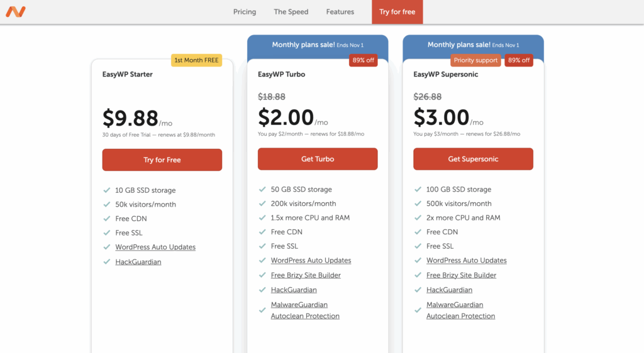The height and width of the screenshot is (353, 644).
Task: Click the struck-through $18.88 price
Action: coord(272,97)
